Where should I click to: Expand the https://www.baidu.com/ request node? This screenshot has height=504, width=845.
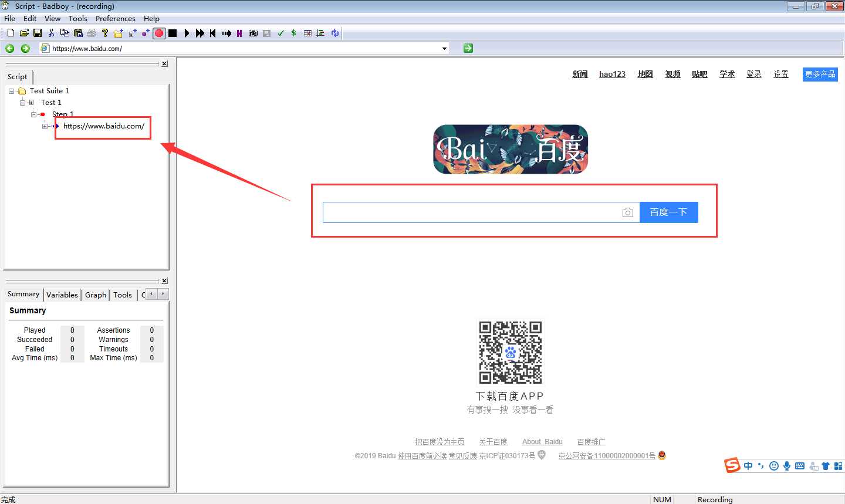(x=45, y=126)
